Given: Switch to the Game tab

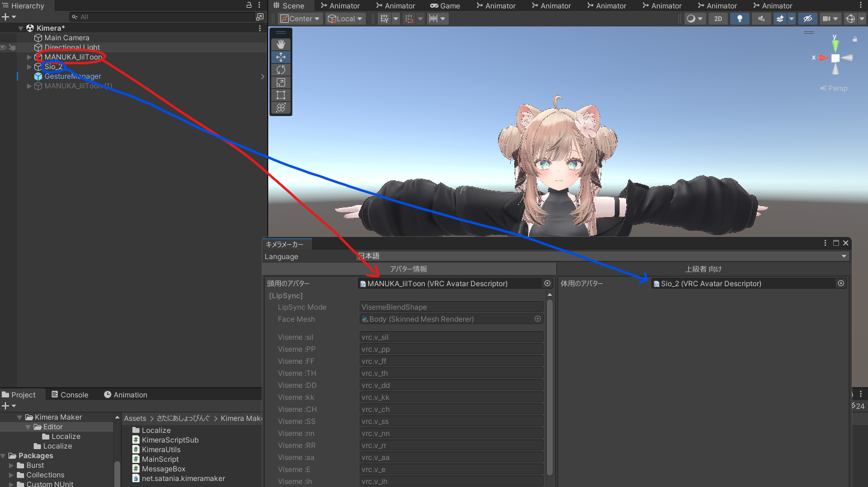Looking at the screenshot, I should [445, 5].
